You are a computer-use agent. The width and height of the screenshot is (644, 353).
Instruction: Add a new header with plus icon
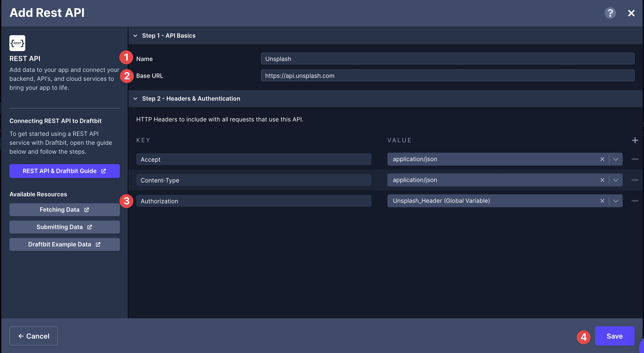click(635, 140)
